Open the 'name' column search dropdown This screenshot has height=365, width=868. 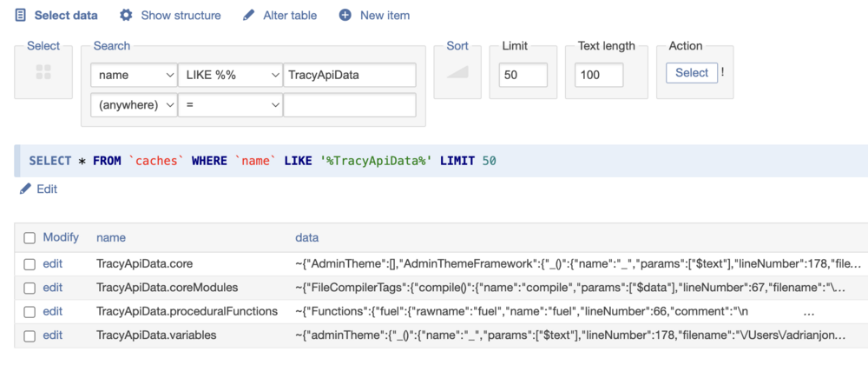tap(133, 76)
